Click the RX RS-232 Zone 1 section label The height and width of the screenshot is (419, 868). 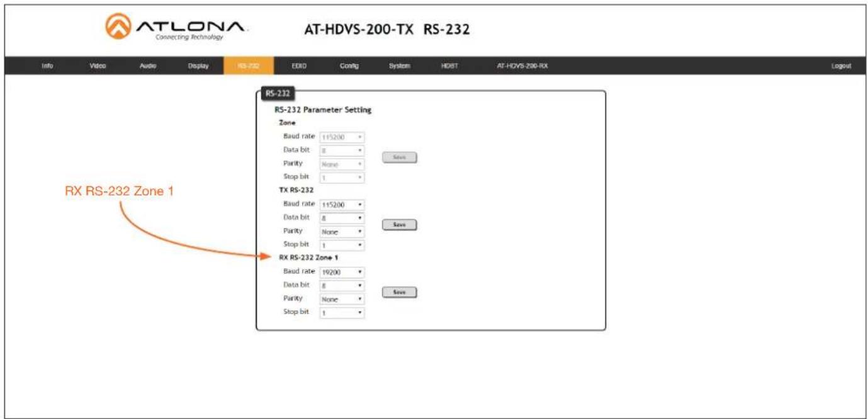click(308, 257)
